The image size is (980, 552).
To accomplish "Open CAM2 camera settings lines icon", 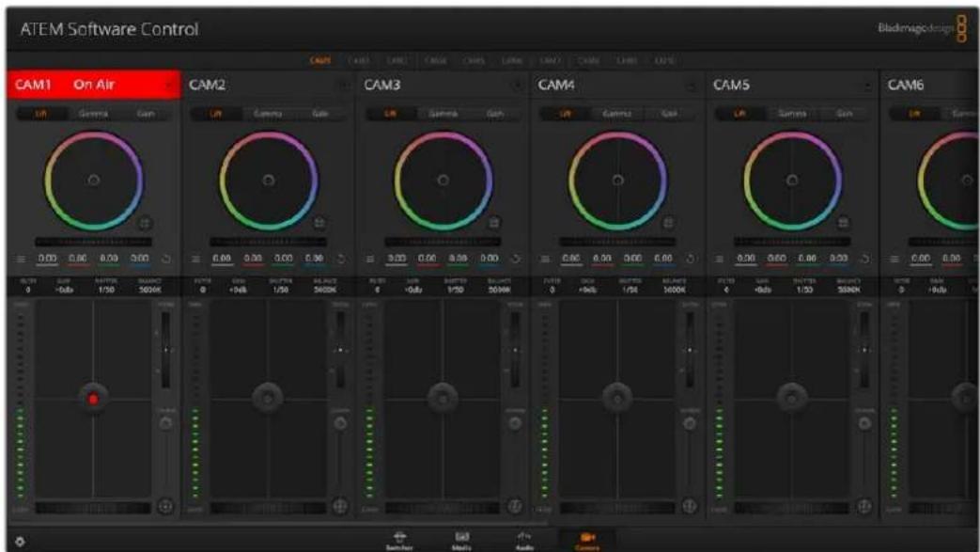I will point(196,259).
